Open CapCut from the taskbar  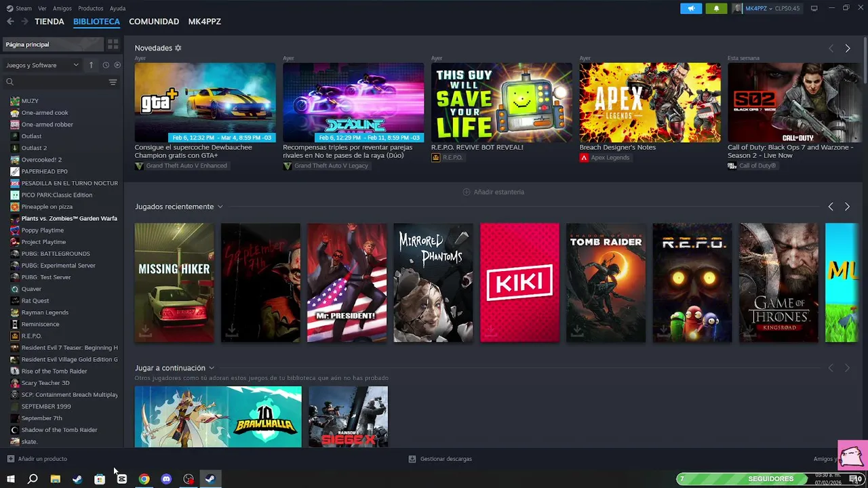pyautogui.click(x=122, y=479)
